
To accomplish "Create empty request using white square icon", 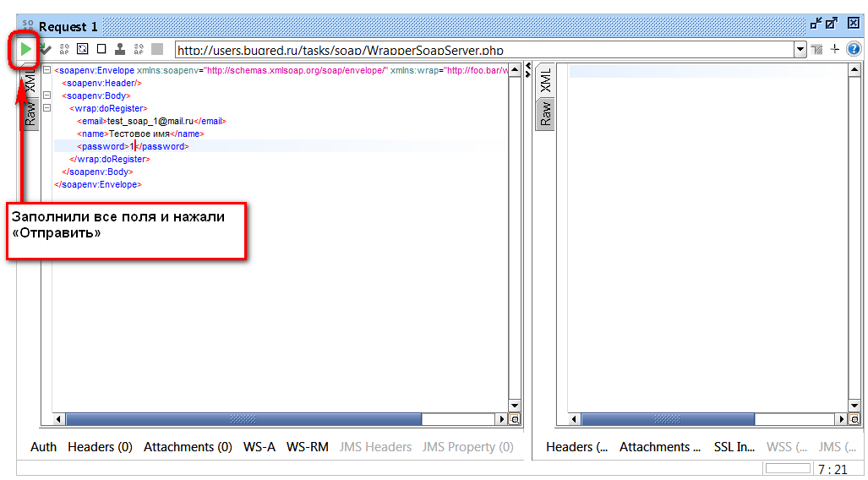I will coord(101,49).
